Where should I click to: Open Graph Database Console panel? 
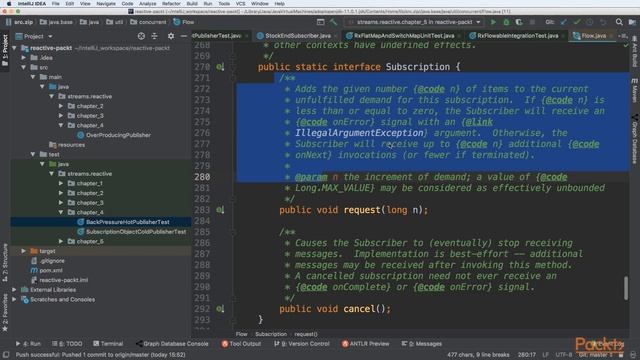(x=172, y=344)
